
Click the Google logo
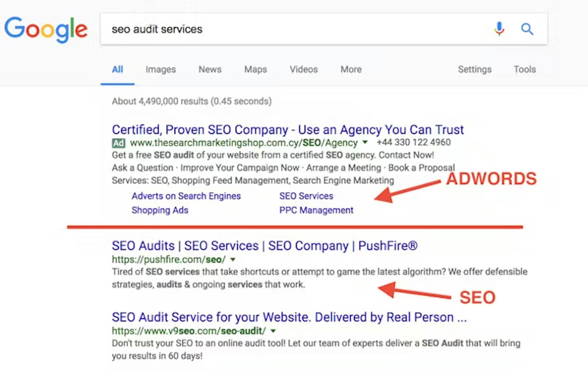pos(46,30)
